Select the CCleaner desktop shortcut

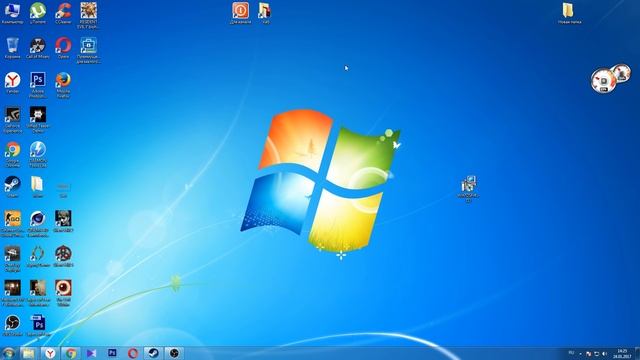(63, 13)
